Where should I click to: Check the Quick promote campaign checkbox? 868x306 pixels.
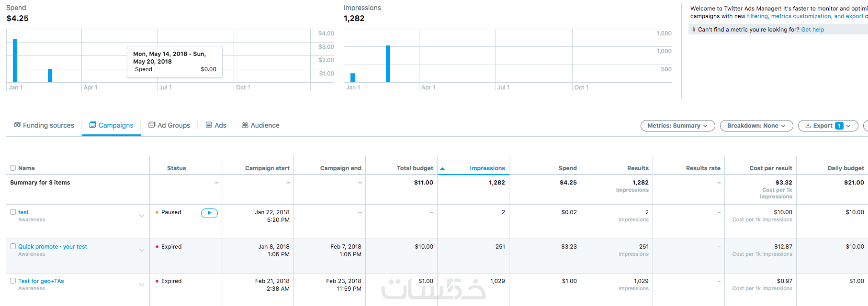tap(13, 246)
